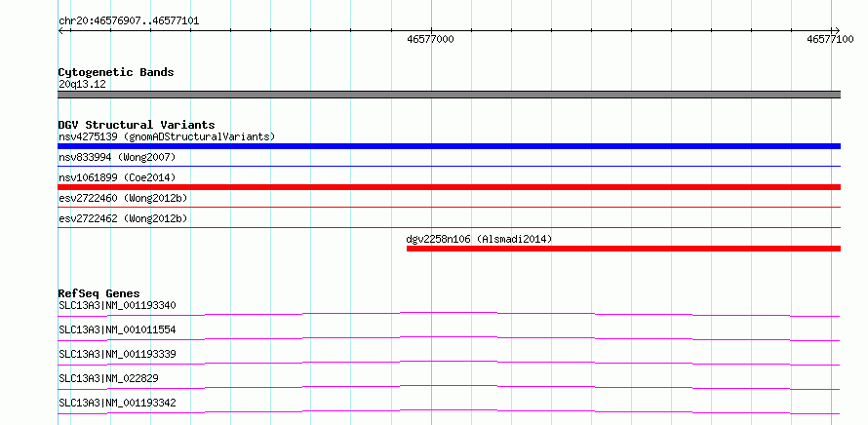
Task: Open the esv2722462 (Wong2012b) variant label
Action: (123, 218)
